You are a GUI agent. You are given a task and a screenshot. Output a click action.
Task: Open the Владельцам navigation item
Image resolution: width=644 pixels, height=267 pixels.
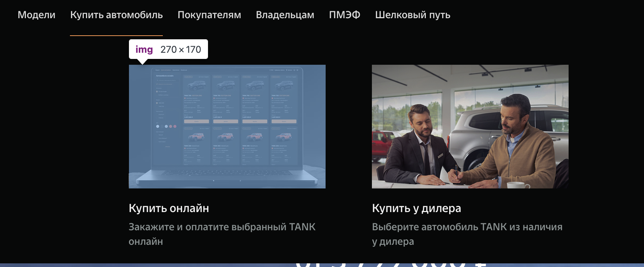click(285, 15)
